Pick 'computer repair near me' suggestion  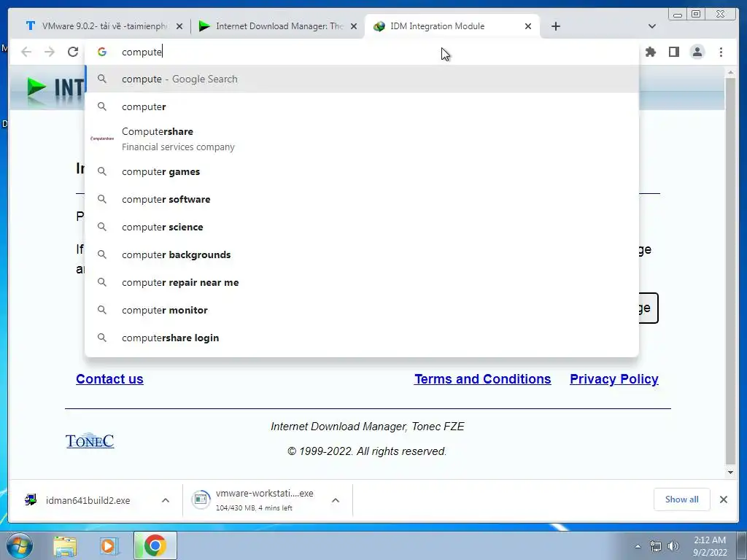362,282
